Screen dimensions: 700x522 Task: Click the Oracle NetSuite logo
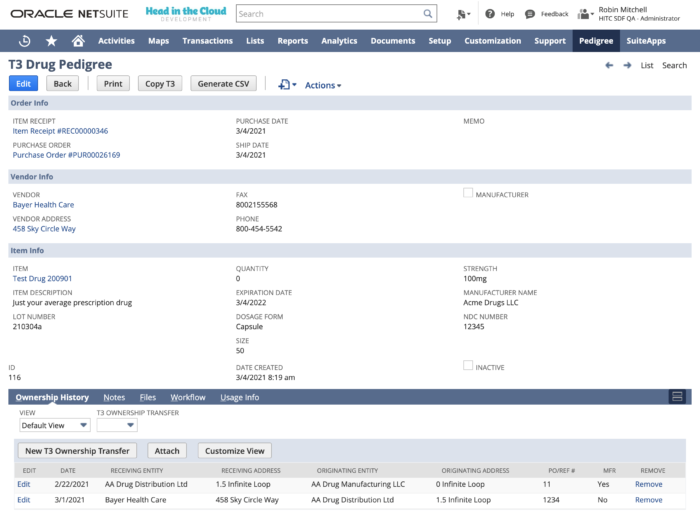(x=69, y=14)
